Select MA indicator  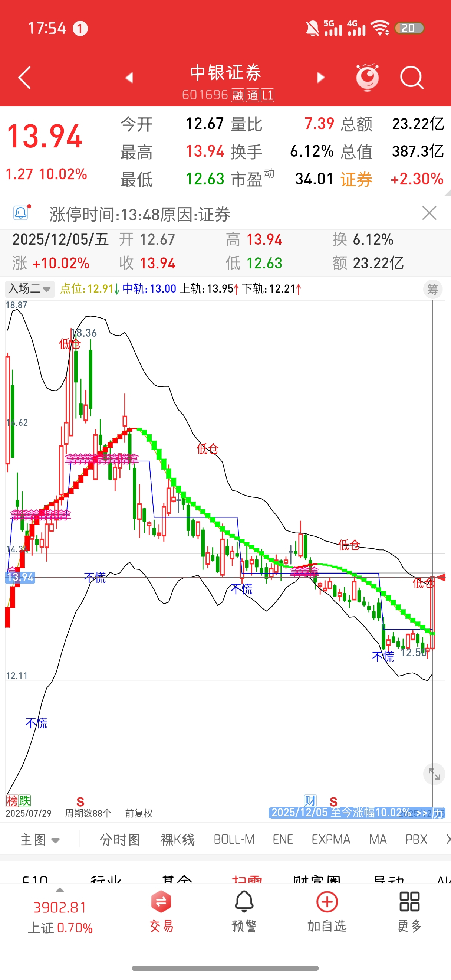378,840
